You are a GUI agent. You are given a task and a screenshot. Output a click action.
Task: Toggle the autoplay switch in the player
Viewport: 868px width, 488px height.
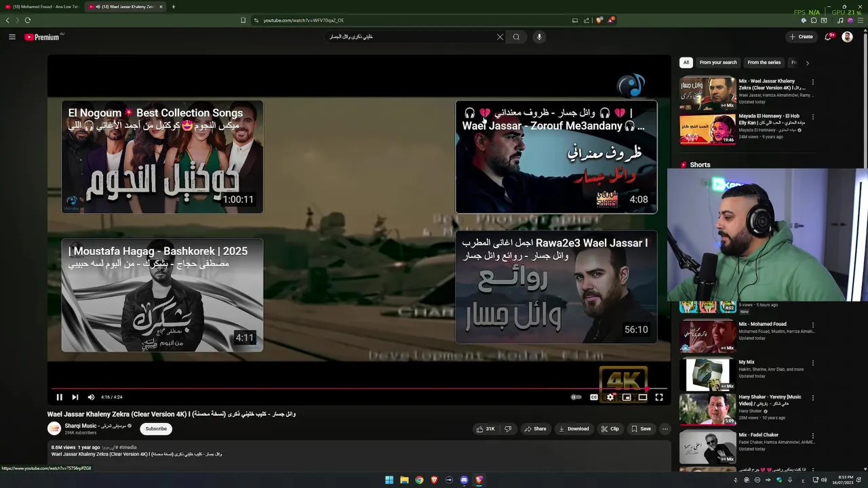(x=576, y=397)
